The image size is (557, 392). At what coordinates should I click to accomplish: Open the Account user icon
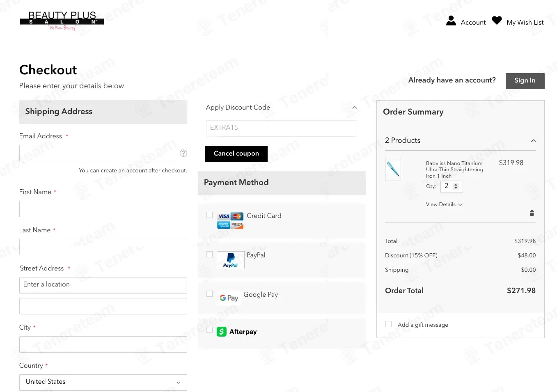pyautogui.click(x=451, y=21)
